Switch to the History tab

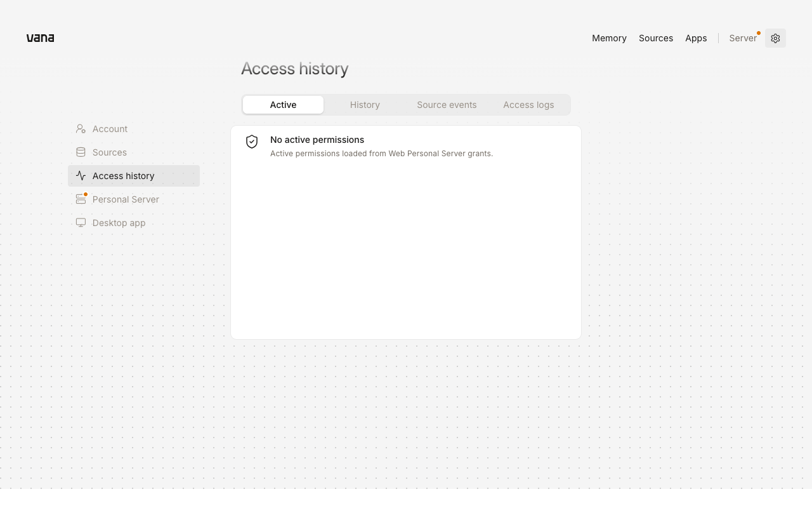(x=365, y=105)
